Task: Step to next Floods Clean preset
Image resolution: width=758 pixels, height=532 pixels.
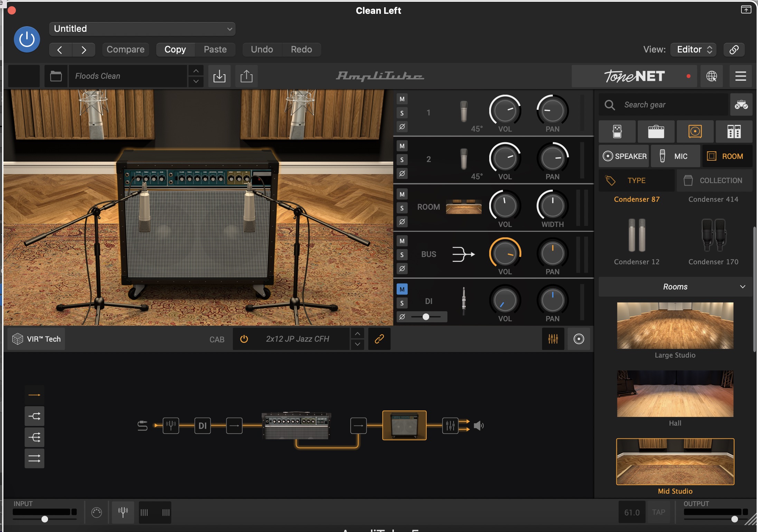Action: click(196, 82)
